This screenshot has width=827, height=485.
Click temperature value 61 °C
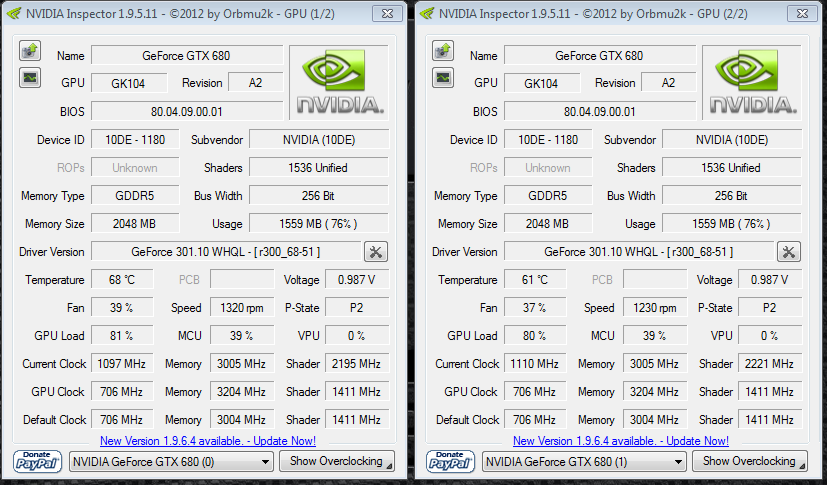(535, 280)
